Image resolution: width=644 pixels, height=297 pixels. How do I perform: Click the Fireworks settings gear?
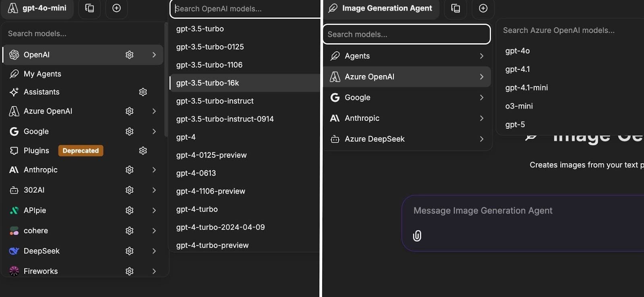pos(129,271)
